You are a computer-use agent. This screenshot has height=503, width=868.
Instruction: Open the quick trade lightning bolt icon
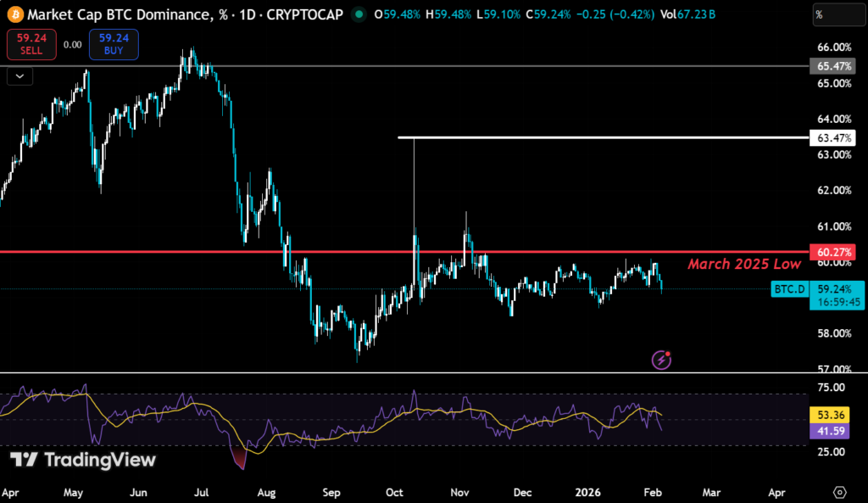click(x=660, y=360)
